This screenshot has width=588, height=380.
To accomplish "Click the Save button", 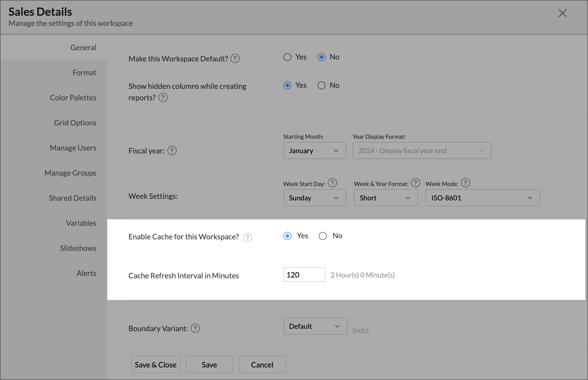I will coord(209,365).
